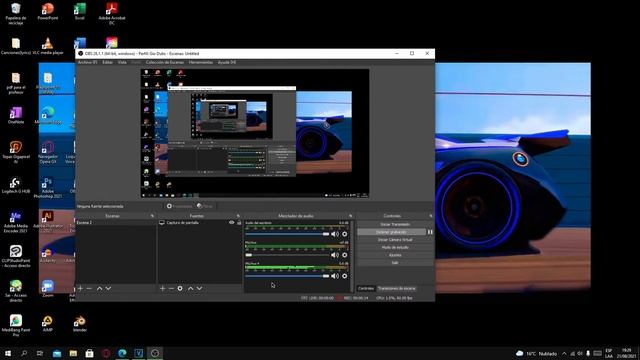
Task: Move source down arrow in Fuentes panel
Action: tap(199, 288)
